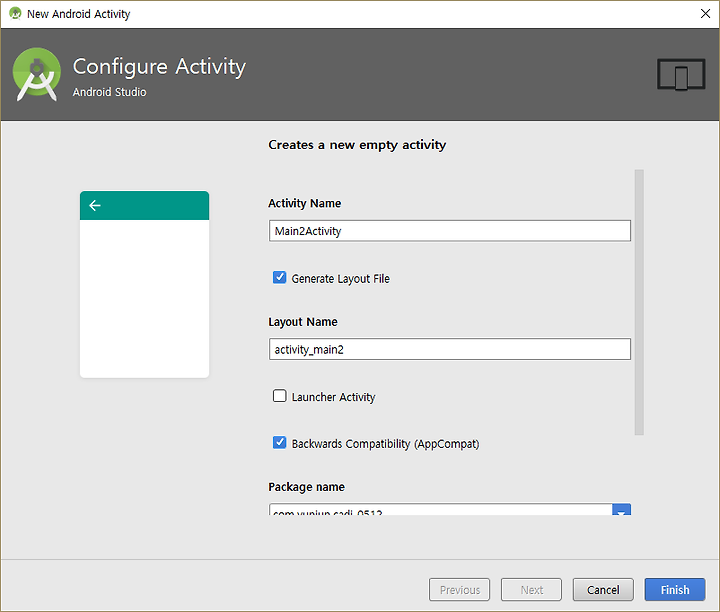This screenshot has height=612, width=720.
Task: Click the 'Activity Name' label
Action: coord(304,203)
